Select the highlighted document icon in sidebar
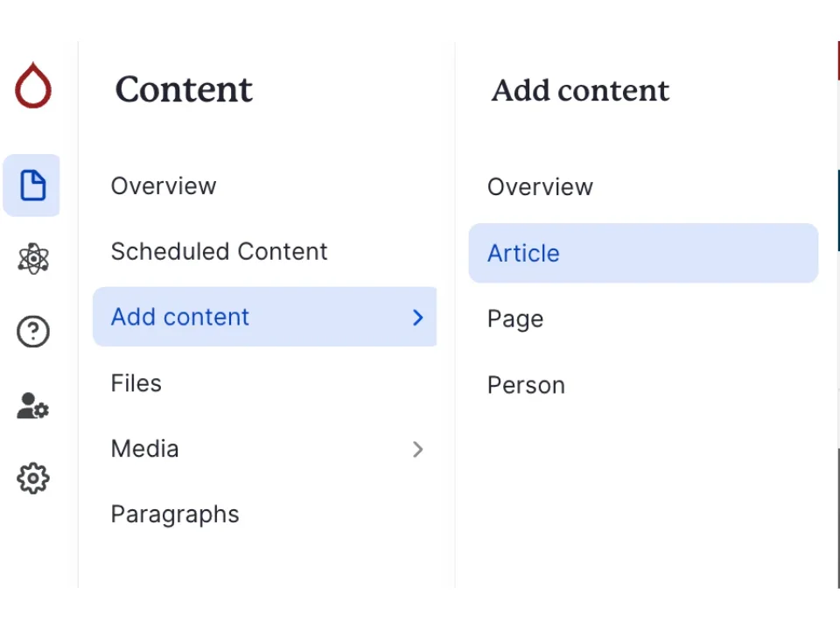Image resolution: width=840 pixels, height=630 pixels. (x=32, y=185)
